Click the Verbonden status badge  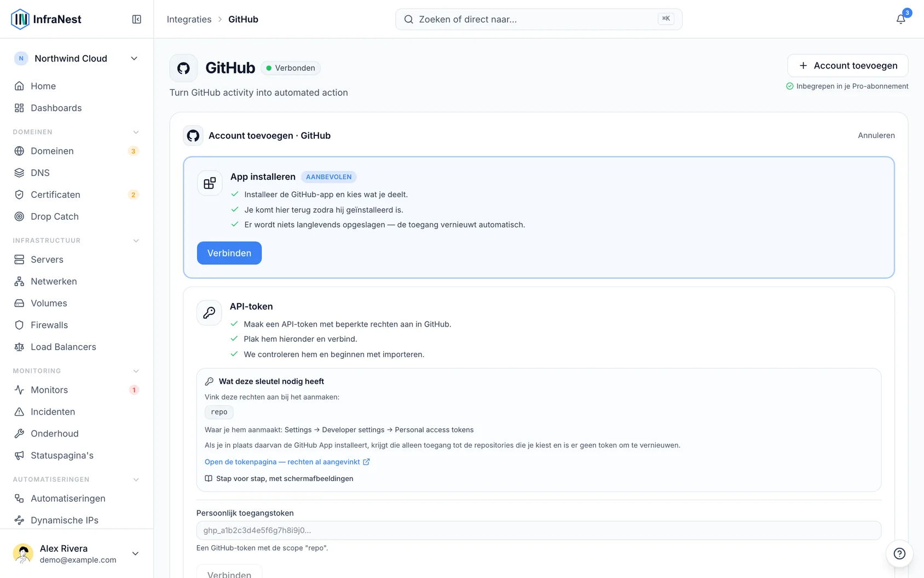pos(291,68)
